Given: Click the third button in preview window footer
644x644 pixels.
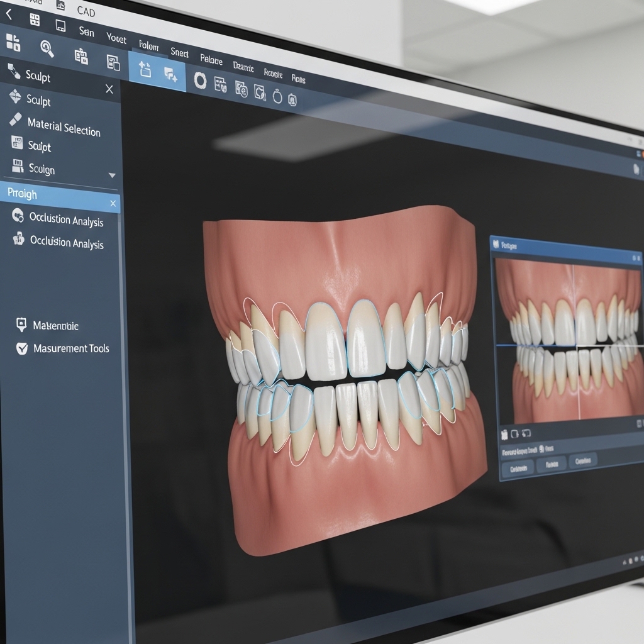Looking at the screenshot, I should tap(583, 461).
